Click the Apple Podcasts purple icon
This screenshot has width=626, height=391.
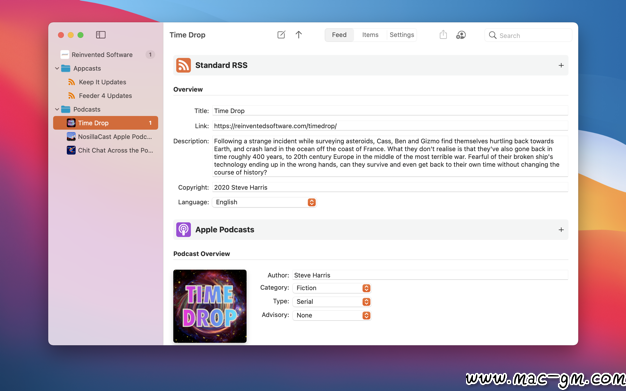(184, 230)
